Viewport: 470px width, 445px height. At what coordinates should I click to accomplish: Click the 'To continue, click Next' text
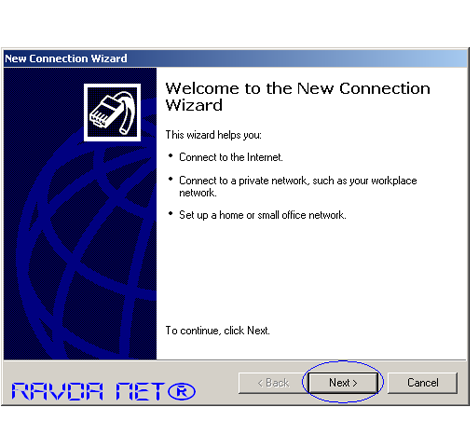(218, 330)
